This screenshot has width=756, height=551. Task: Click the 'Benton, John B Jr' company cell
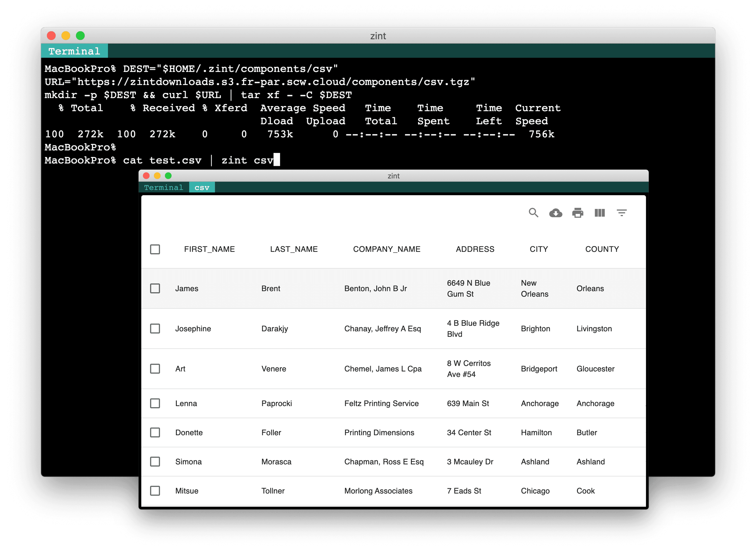376,288
